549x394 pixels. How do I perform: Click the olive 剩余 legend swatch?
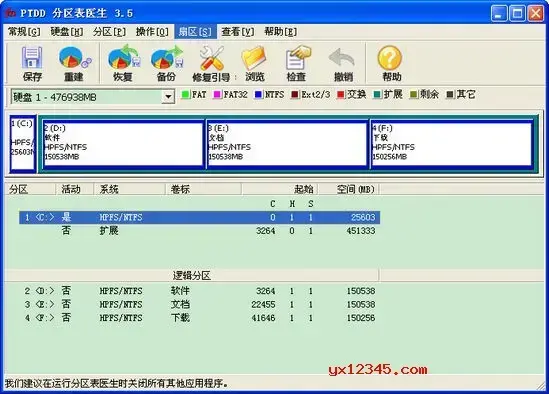pos(414,95)
